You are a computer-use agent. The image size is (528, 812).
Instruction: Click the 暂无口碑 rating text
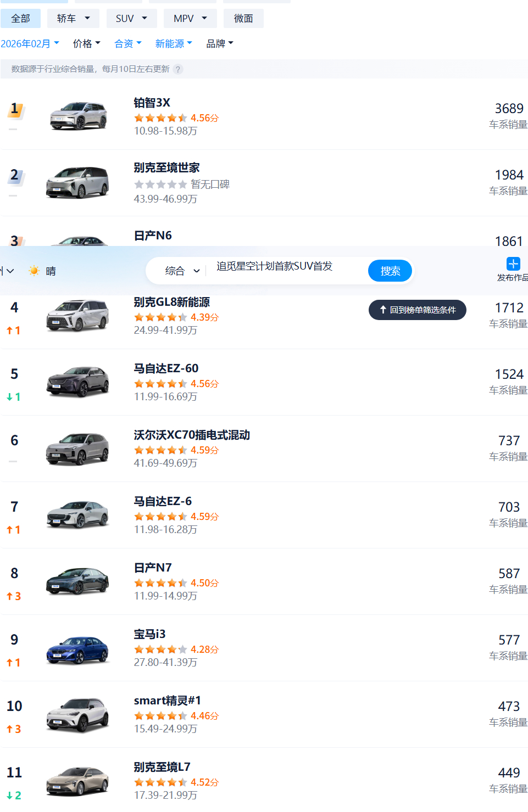pyautogui.click(x=210, y=184)
